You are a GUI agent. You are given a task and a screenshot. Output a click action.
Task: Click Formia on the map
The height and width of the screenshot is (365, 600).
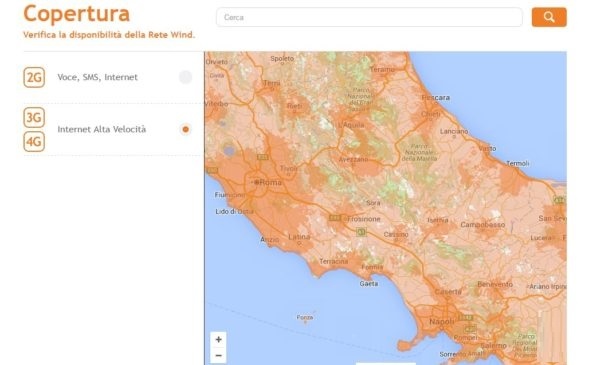(x=372, y=267)
